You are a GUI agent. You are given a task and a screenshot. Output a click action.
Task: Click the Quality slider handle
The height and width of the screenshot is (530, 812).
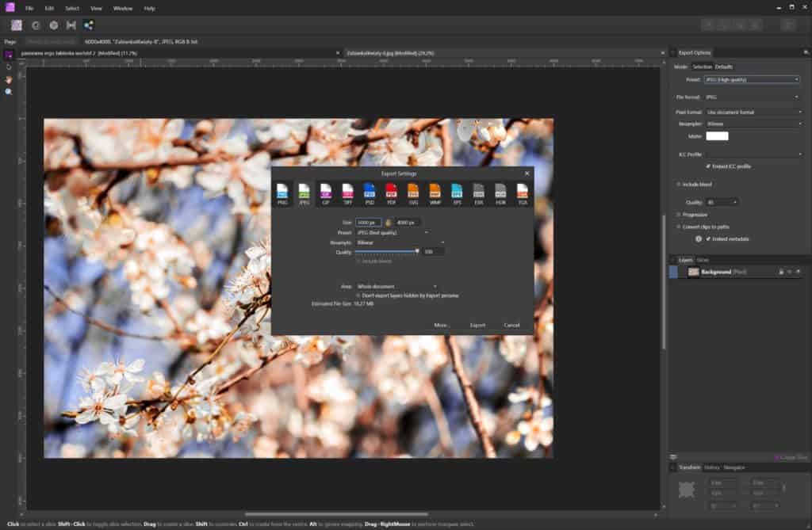pyautogui.click(x=418, y=251)
